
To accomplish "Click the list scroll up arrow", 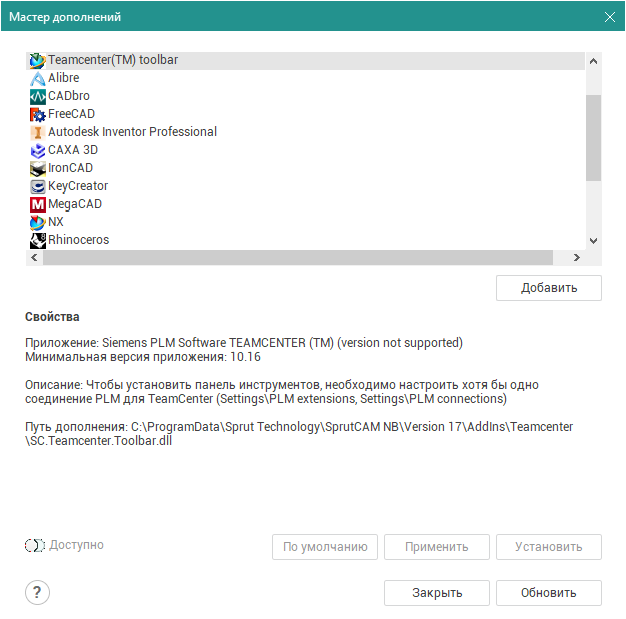I will 594,61.
